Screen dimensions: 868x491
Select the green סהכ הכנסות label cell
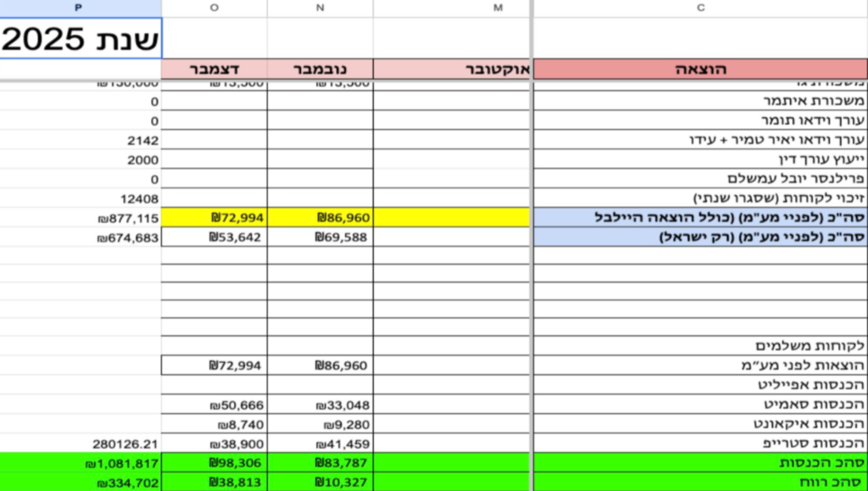(700, 463)
